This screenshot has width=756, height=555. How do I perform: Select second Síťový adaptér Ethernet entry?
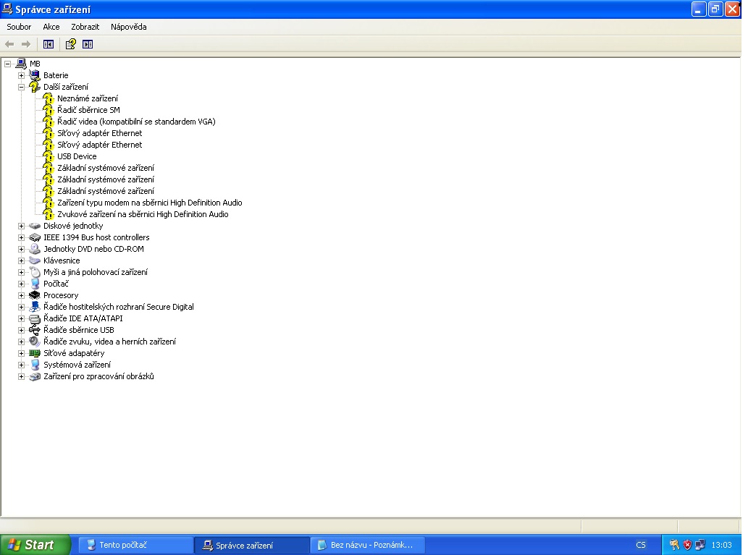[99, 145]
